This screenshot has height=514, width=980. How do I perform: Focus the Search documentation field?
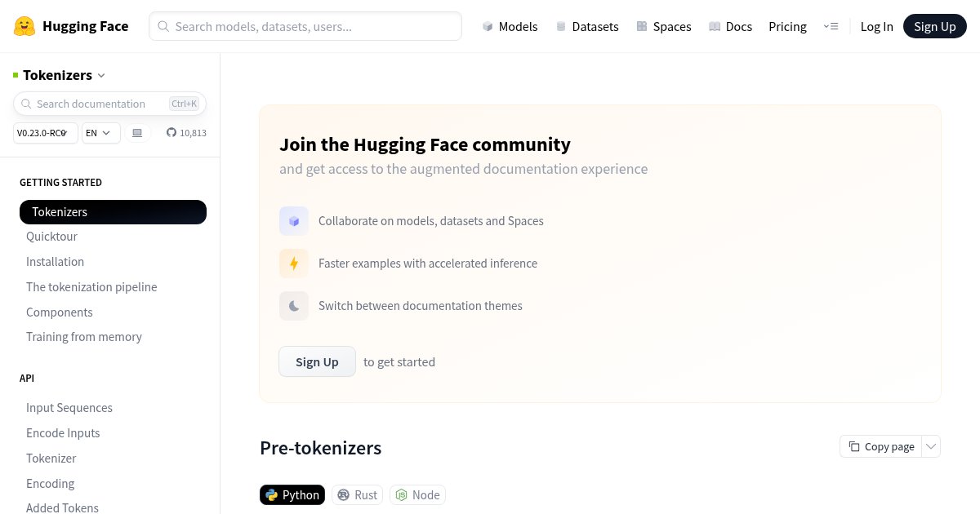click(109, 104)
